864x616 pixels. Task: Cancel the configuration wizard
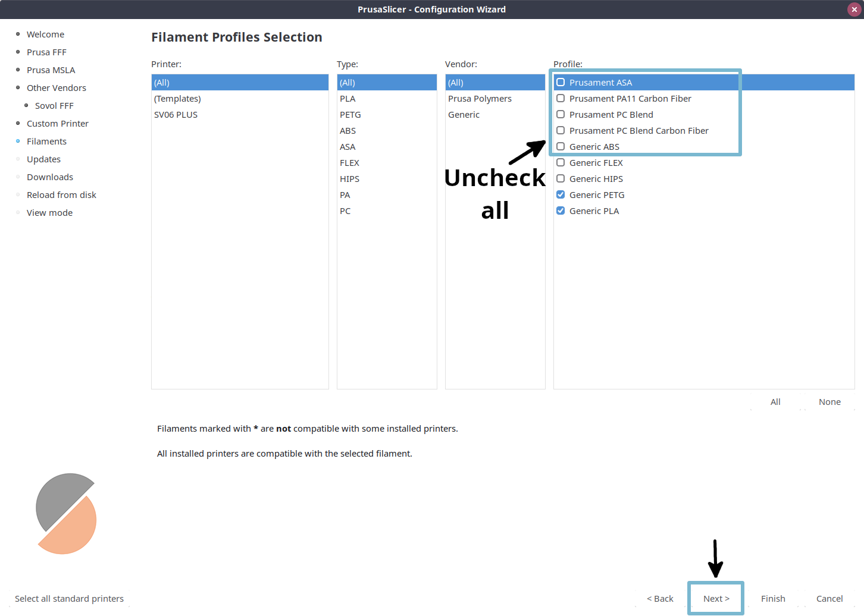point(829,598)
